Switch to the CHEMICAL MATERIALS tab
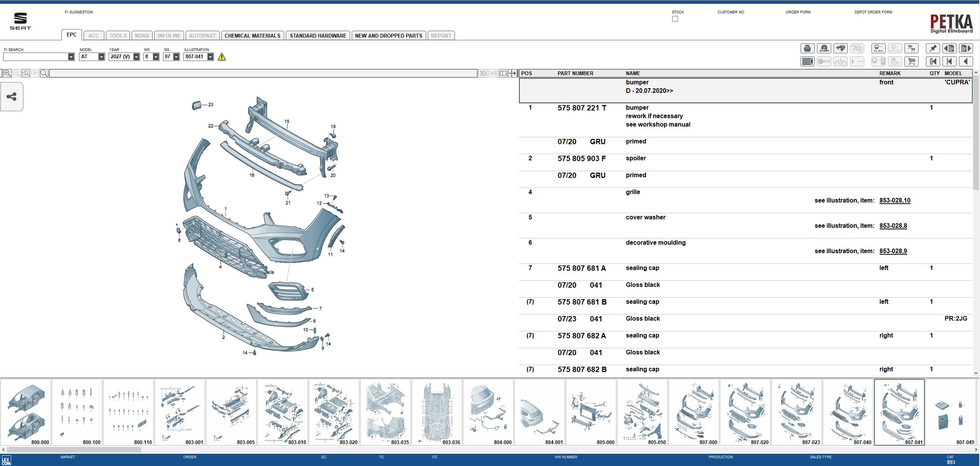 252,35
